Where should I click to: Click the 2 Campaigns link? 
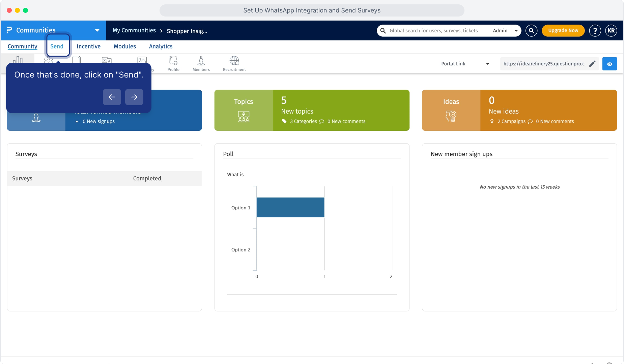pyautogui.click(x=512, y=121)
